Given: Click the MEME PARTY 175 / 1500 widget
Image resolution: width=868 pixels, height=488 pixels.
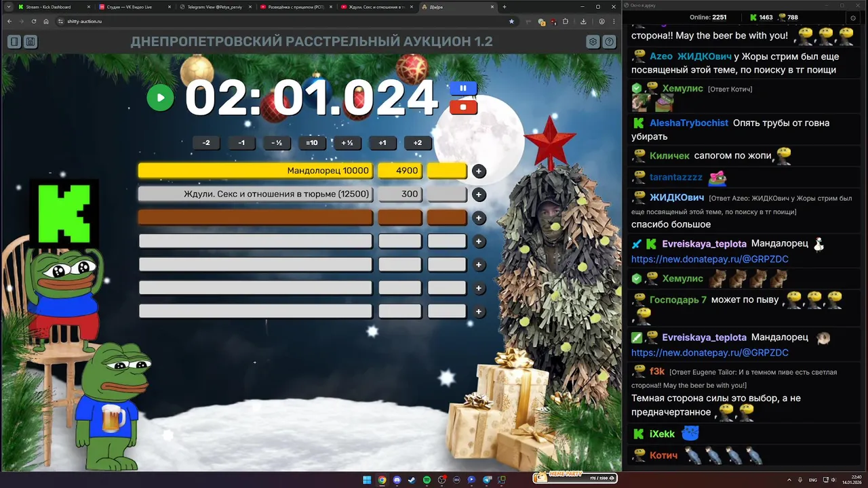Looking at the screenshot, I should click(576, 477).
